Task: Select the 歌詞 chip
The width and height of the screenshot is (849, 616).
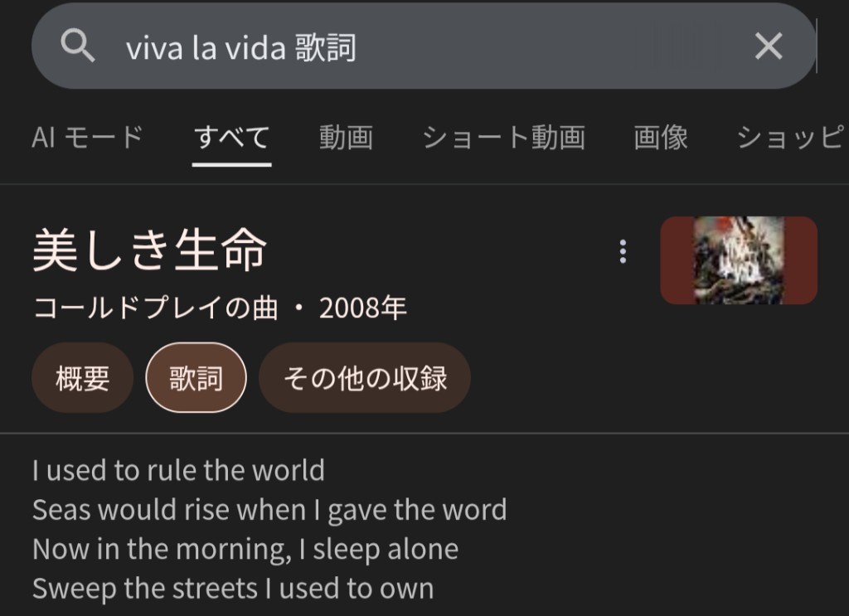Action: [x=196, y=378]
